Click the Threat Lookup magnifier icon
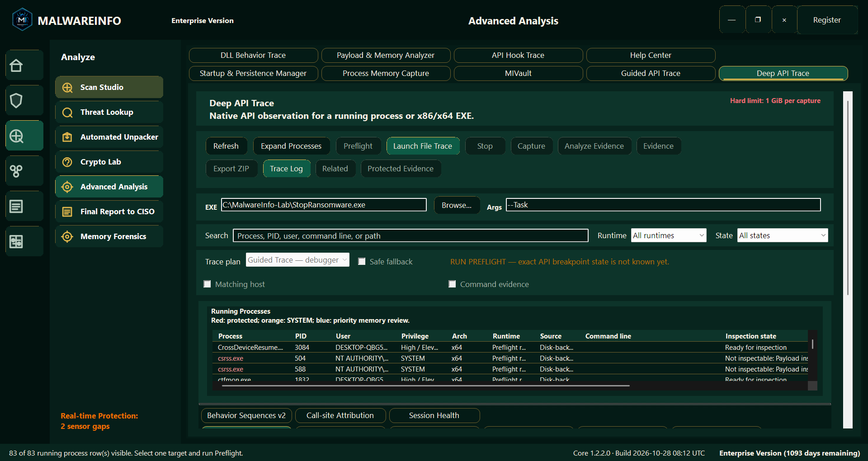 pos(67,113)
